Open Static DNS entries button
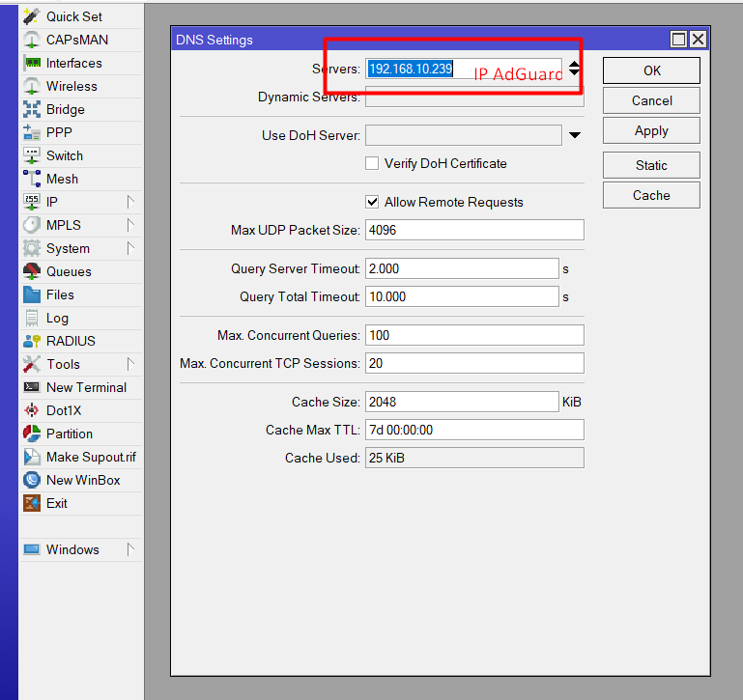Viewport: 743px width, 700px height. (651, 165)
